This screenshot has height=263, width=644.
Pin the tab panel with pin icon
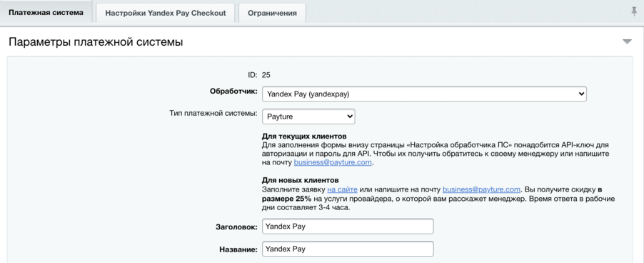[x=634, y=12]
